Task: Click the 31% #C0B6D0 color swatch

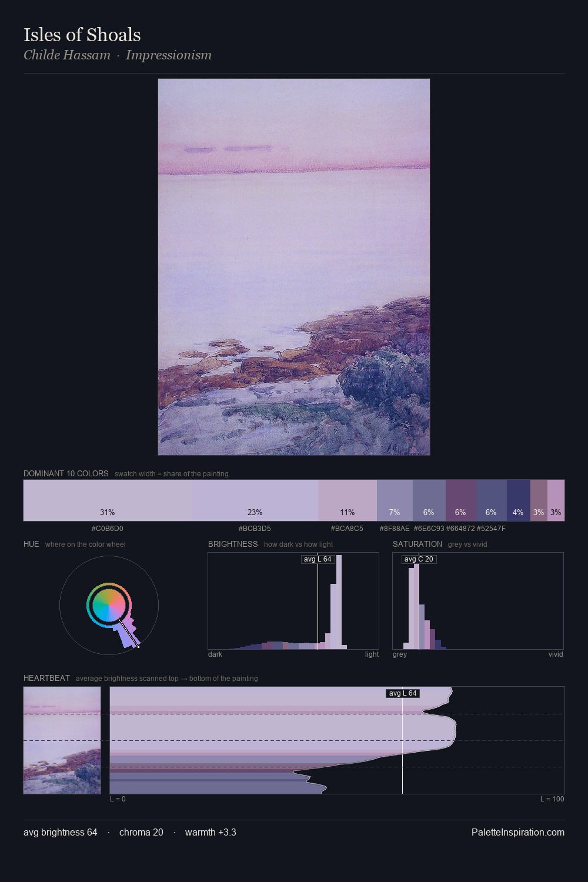Action: coord(108,500)
